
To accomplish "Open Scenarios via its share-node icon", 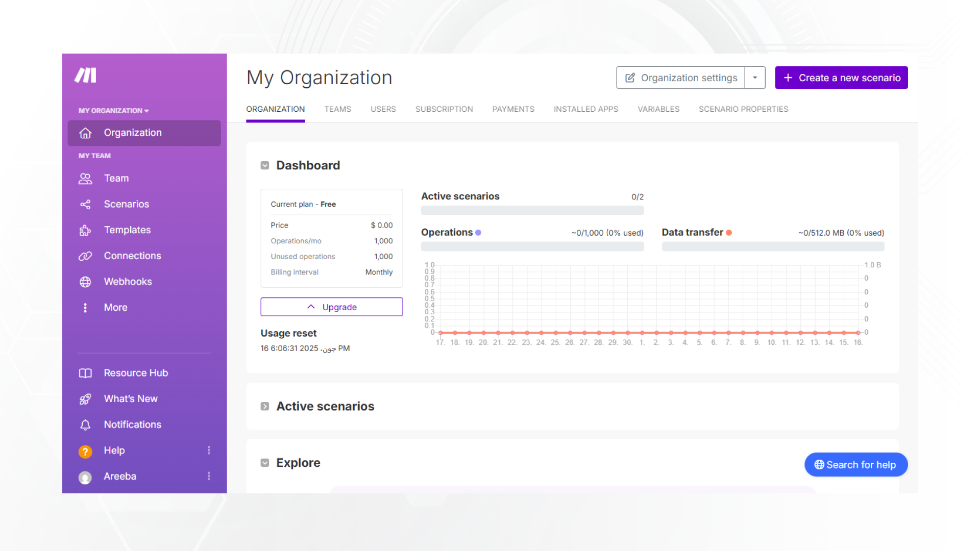I will [x=85, y=205].
